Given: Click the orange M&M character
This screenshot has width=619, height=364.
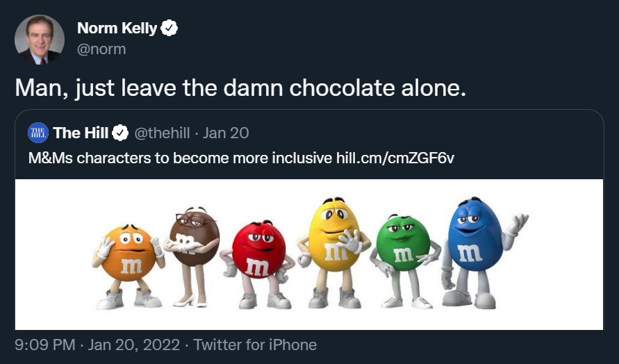Looking at the screenshot, I should tap(129, 260).
